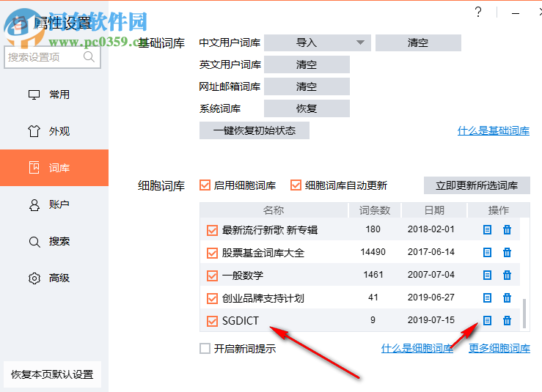Switch to 外观 settings tab
This screenshot has height=392, width=542.
54,131
